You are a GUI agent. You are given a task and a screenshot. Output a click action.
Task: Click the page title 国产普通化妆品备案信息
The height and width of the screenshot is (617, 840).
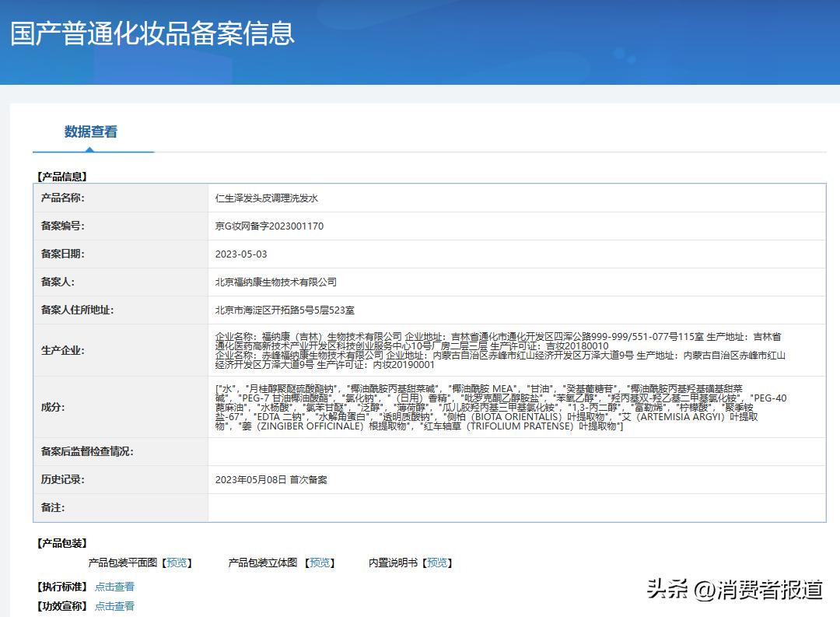pos(150,32)
